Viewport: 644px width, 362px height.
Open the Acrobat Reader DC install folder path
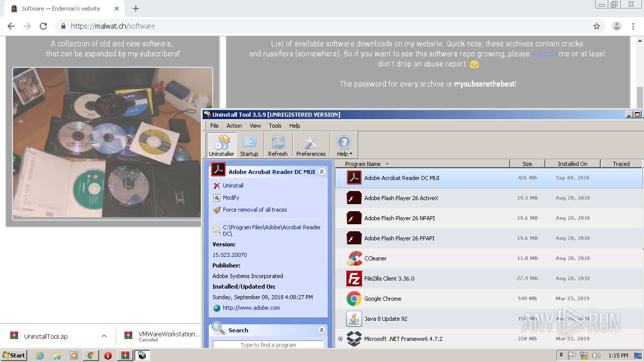tap(272, 230)
